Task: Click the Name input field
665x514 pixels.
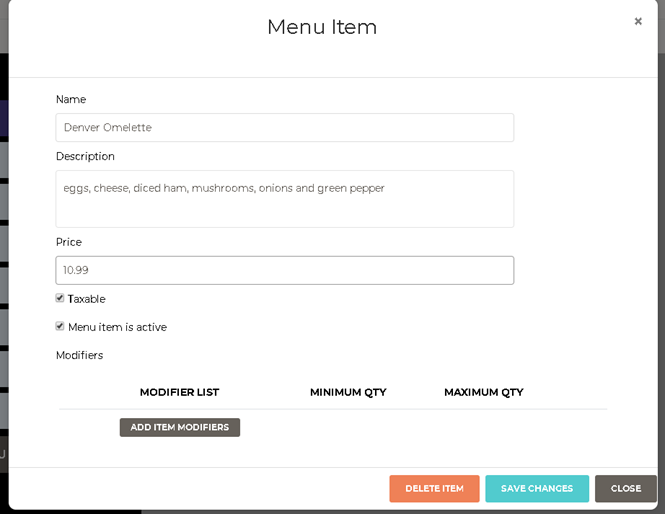Action: tap(284, 127)
